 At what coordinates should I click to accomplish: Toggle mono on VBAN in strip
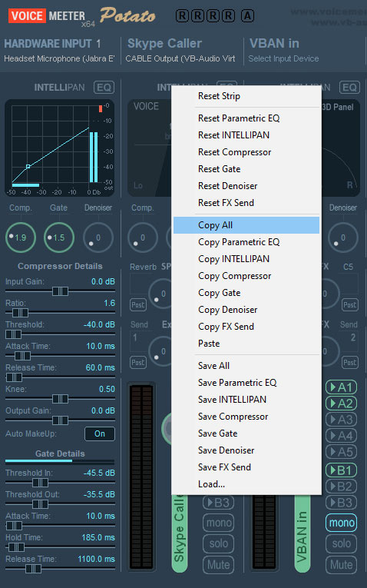tap(342, 523)
